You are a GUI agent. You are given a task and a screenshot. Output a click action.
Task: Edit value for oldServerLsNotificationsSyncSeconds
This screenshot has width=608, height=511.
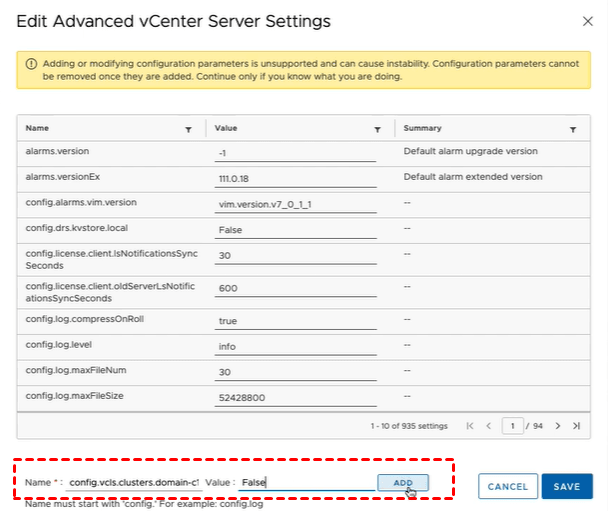(x=295, y=288)
